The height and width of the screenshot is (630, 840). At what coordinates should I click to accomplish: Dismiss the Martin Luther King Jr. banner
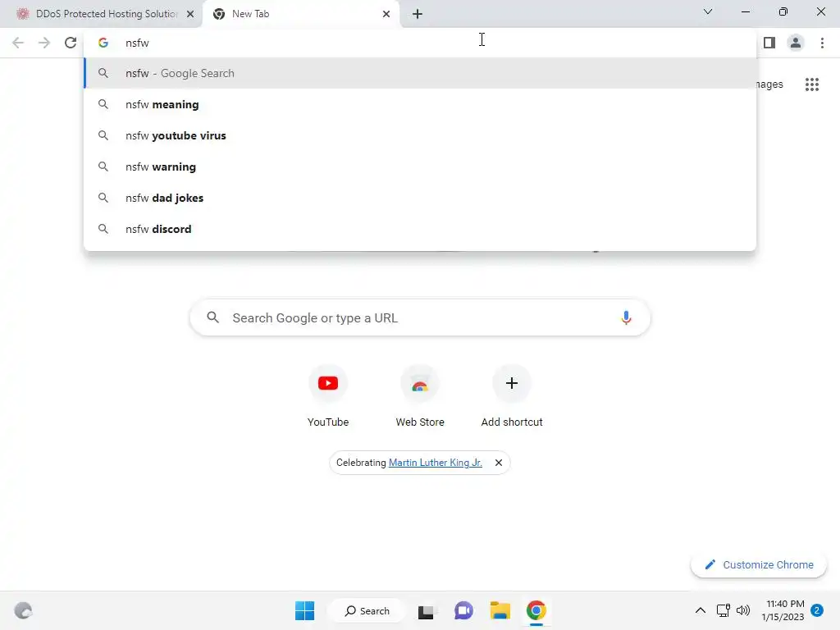point(499,463)
